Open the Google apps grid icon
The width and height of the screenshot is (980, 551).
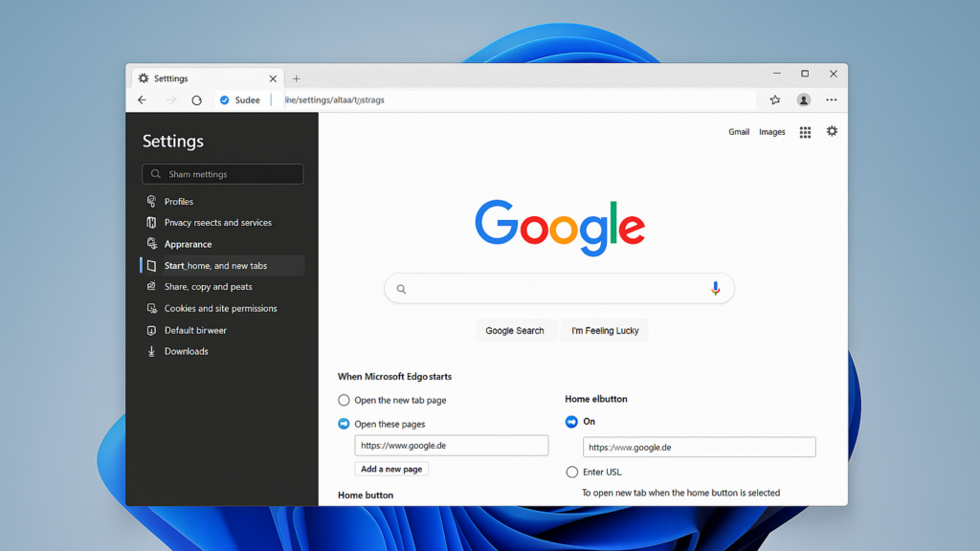click(806, 132)
